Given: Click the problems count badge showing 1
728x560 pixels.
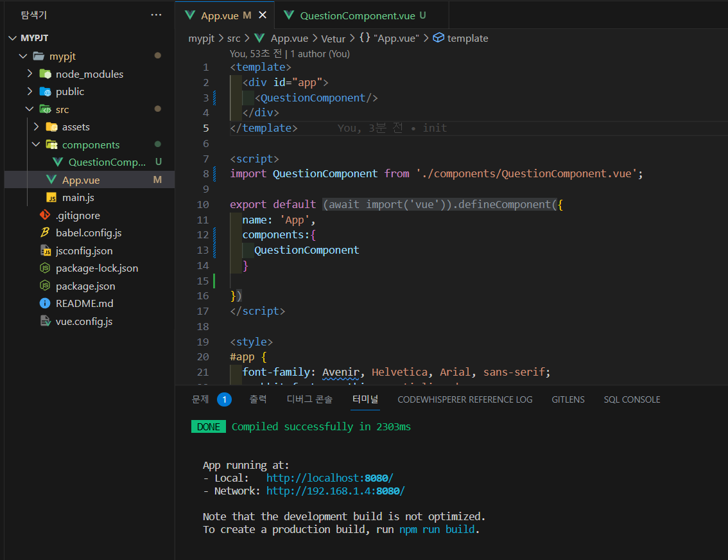Looking at the screenshot, I should tap(224, 399).
